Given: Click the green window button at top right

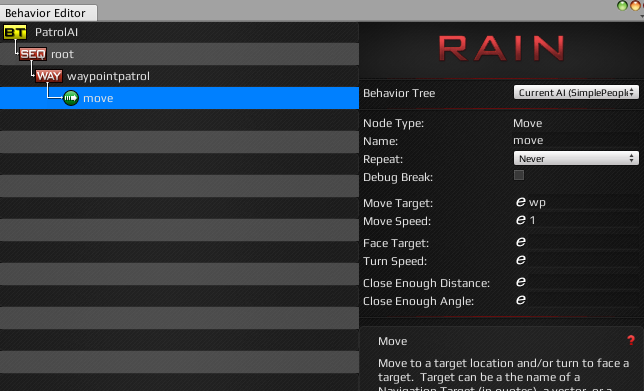Looking at the screenshot, I should [622, 5].
